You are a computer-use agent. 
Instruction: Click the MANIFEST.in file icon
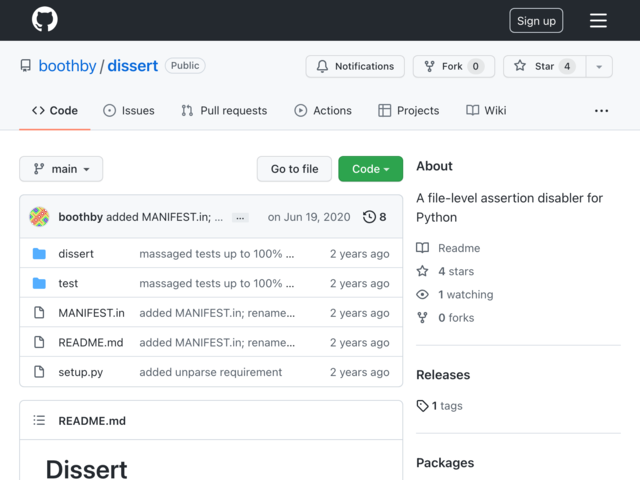click(39, 313)
